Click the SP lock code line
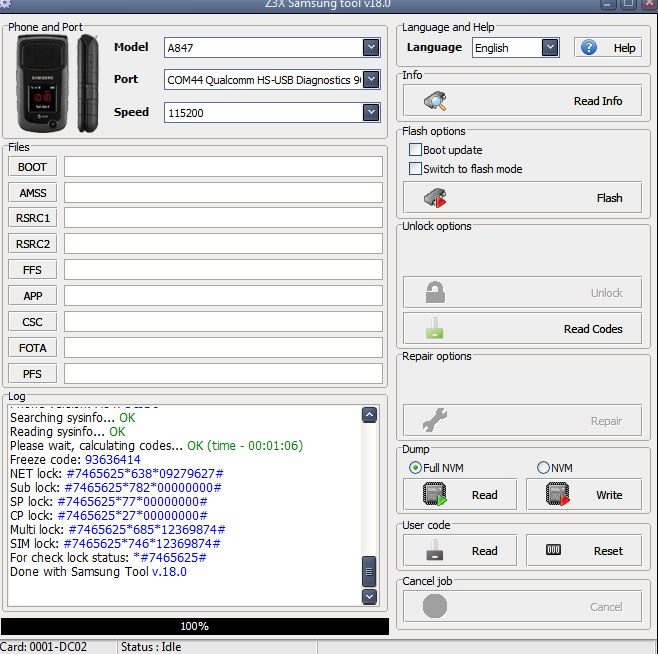The image size is (658, 654). (x=109, y=502)
